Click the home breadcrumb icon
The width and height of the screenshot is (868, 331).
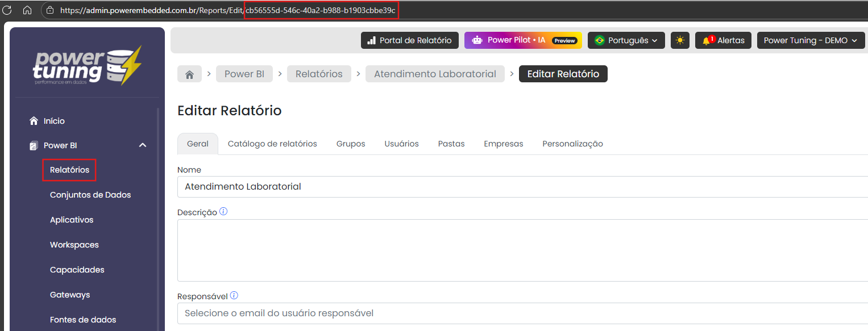point(189,74)
